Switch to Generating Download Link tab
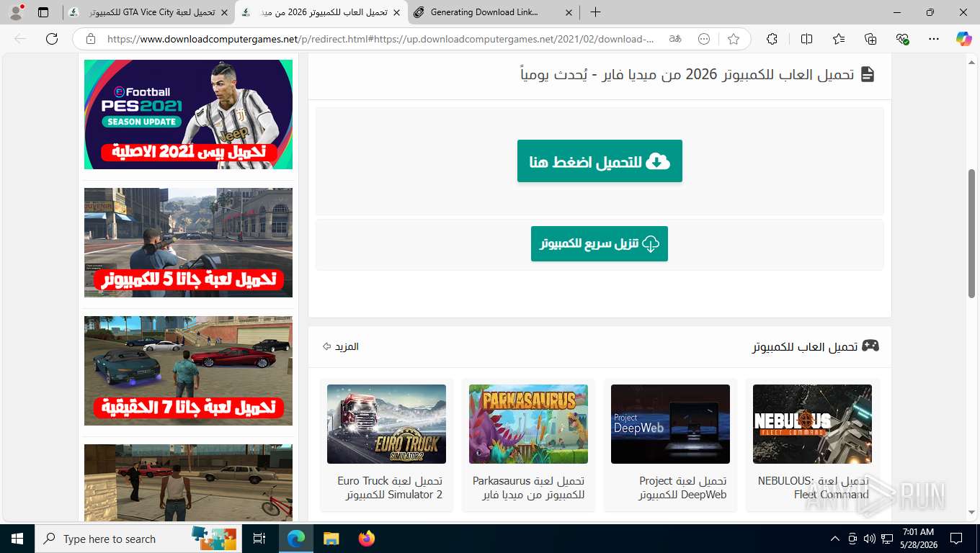Screen dimensions: 980x553 (494, 12)
